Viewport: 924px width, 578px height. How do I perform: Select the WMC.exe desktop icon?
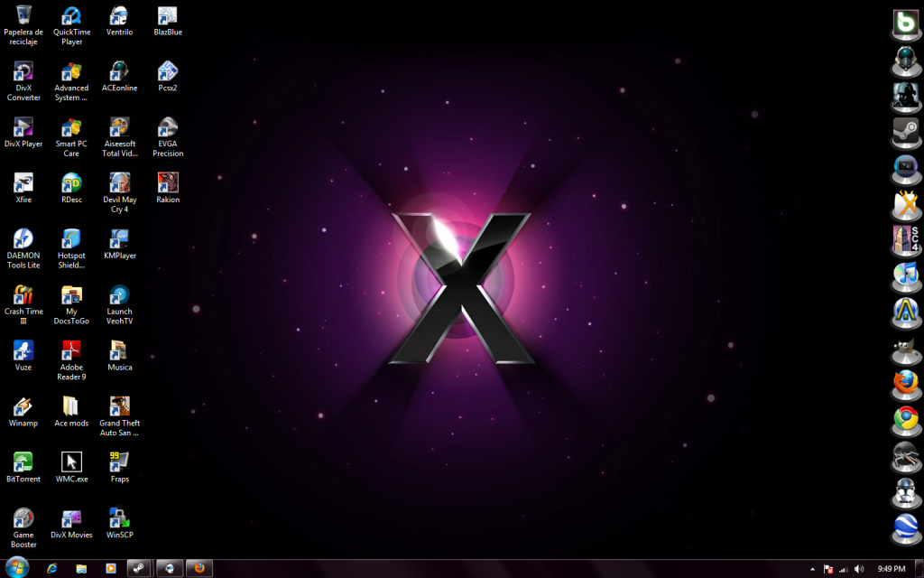point(71,468)
